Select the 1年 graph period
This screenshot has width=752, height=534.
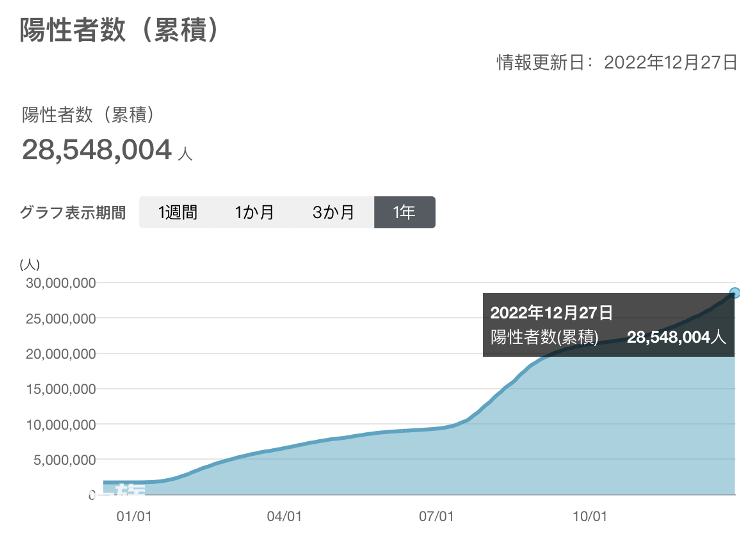coord(404,212)
